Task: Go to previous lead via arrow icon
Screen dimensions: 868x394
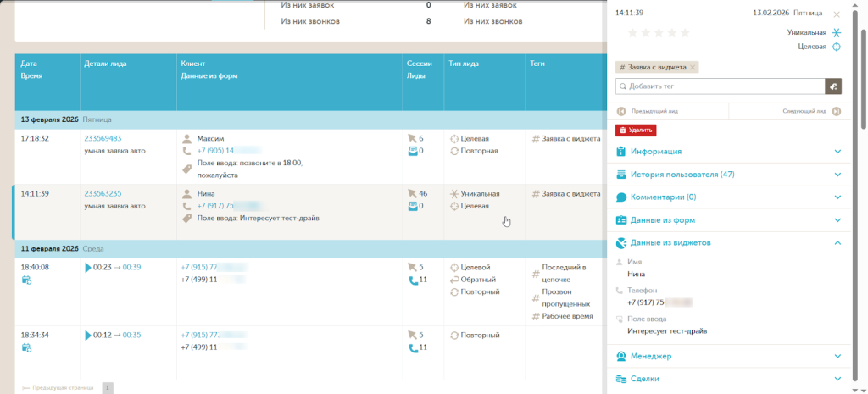Action: [621, 111]
